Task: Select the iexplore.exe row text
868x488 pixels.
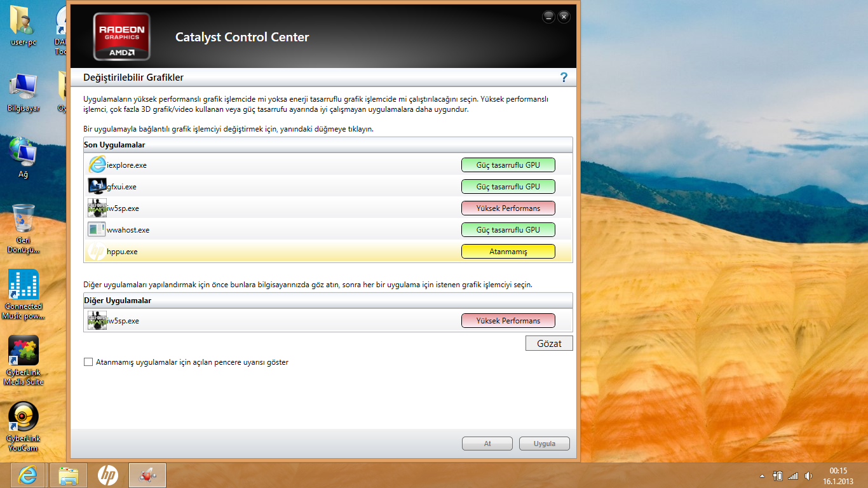Action: coord(126,165)
